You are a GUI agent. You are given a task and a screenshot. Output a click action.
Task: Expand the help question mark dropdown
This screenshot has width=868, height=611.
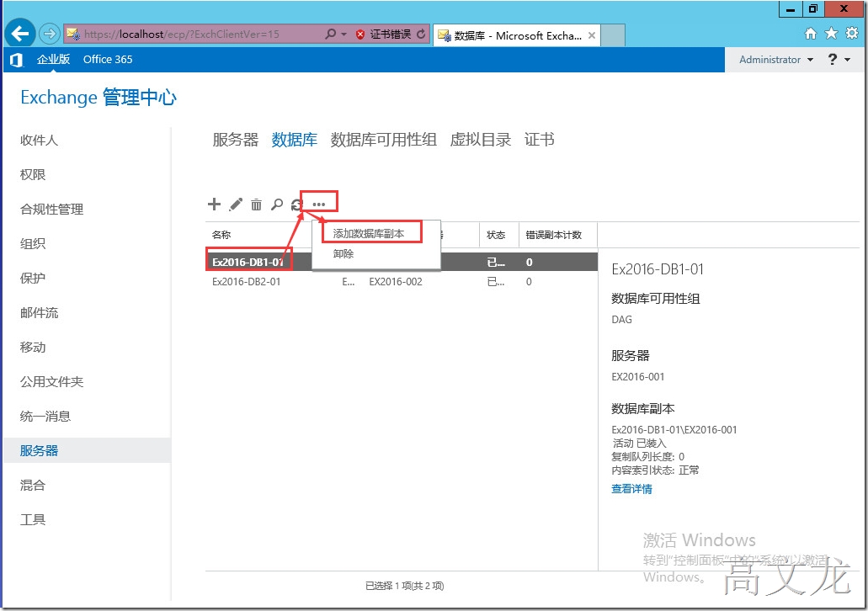(839, 59)
